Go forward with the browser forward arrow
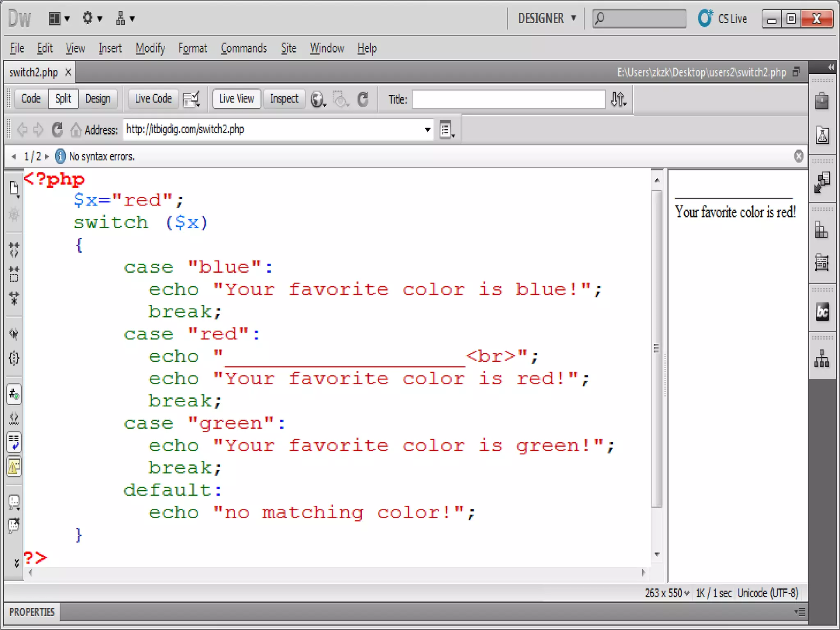Image resolution: width=840 pixels, height=630 pixels. (38, 130)
